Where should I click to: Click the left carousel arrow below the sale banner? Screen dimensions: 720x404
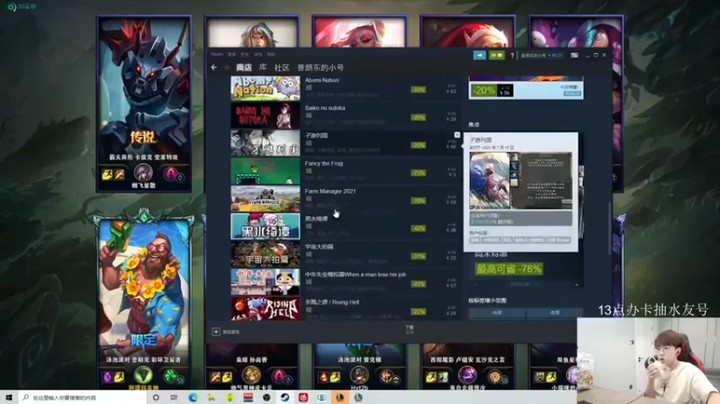(x=476, y=285)
